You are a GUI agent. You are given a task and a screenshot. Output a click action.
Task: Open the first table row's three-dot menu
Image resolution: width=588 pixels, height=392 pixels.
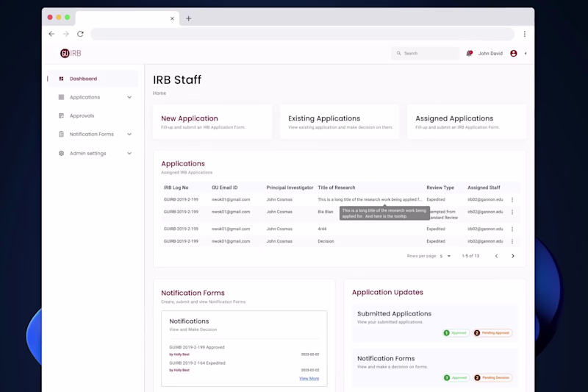tap(512, 199)
